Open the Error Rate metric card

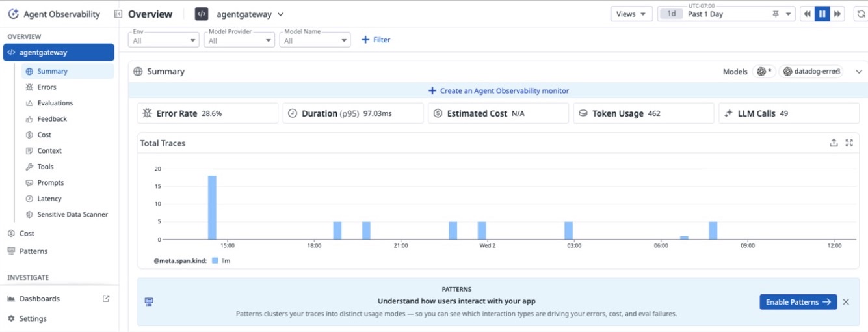point(208,113)
